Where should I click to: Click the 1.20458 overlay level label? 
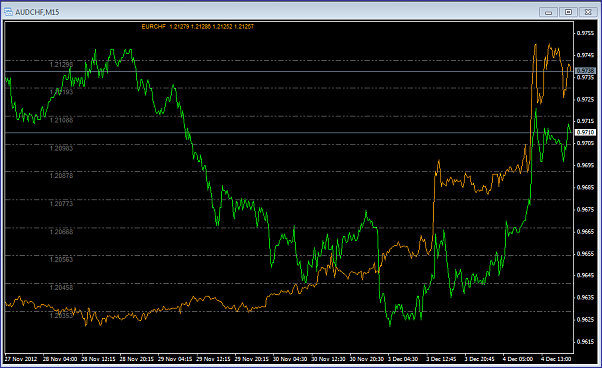[x=61, y=287]
